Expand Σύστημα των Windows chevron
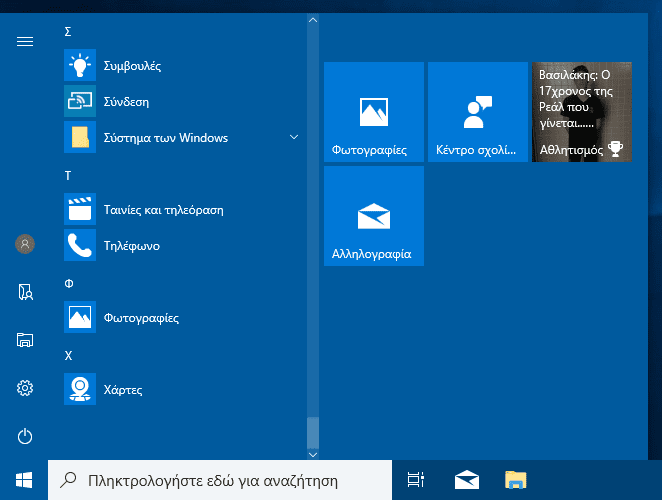 [294, 137]
